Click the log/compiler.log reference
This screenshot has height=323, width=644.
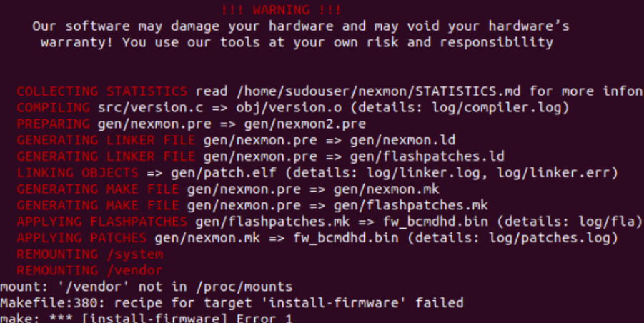(x=496, y=107)
